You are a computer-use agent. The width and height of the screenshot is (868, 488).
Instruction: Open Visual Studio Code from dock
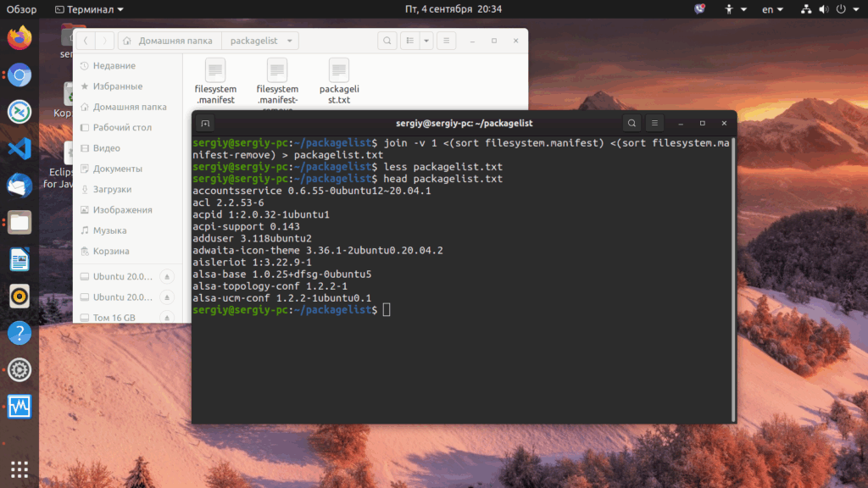tap(19, 149)
